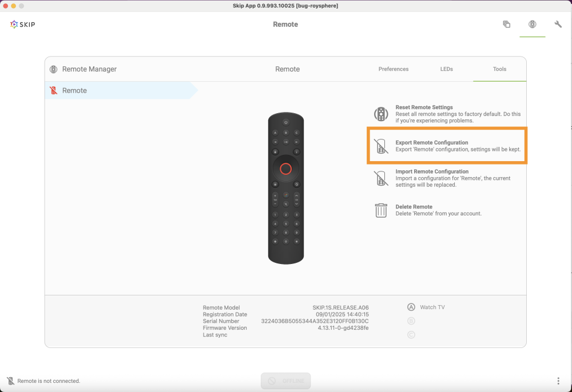
Task: Click the Last sync label
Action: coord(215,335)
